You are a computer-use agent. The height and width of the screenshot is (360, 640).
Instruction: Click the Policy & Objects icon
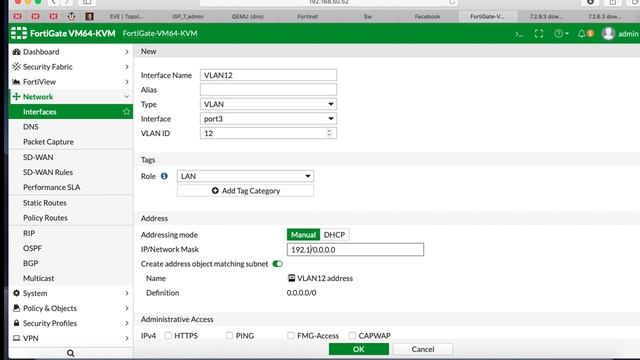tap(16, 308)
